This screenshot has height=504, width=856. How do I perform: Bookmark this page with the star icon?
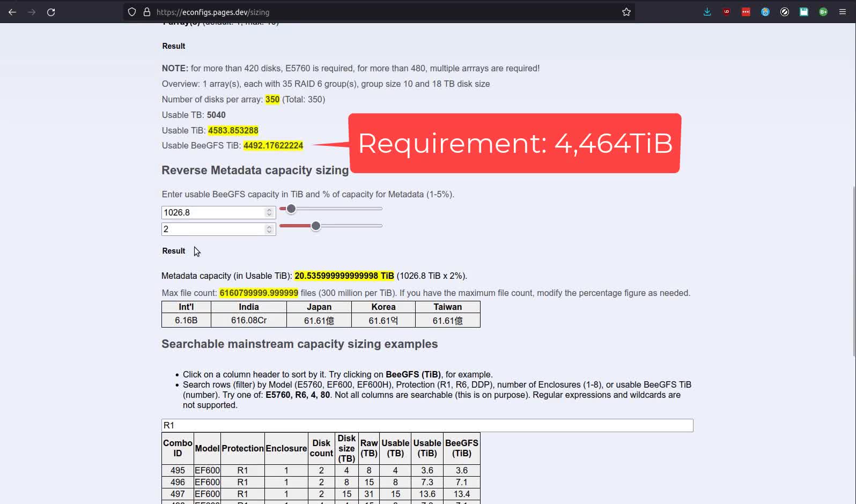[626, 12]
